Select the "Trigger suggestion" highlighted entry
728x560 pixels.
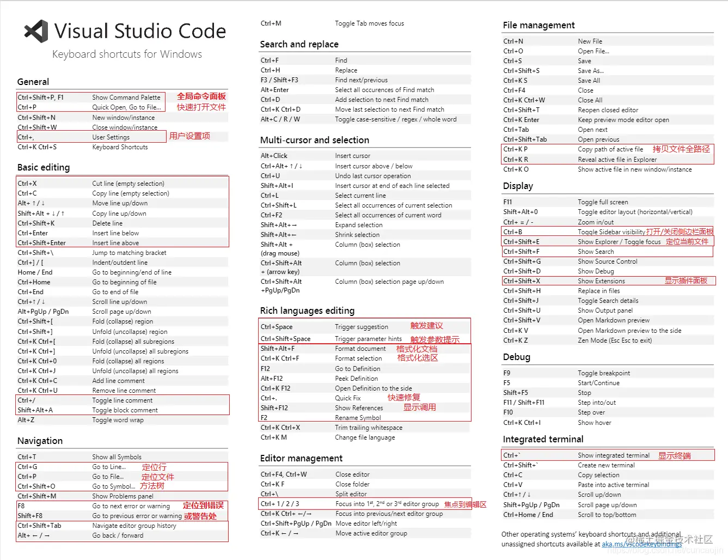pos(361,326)
